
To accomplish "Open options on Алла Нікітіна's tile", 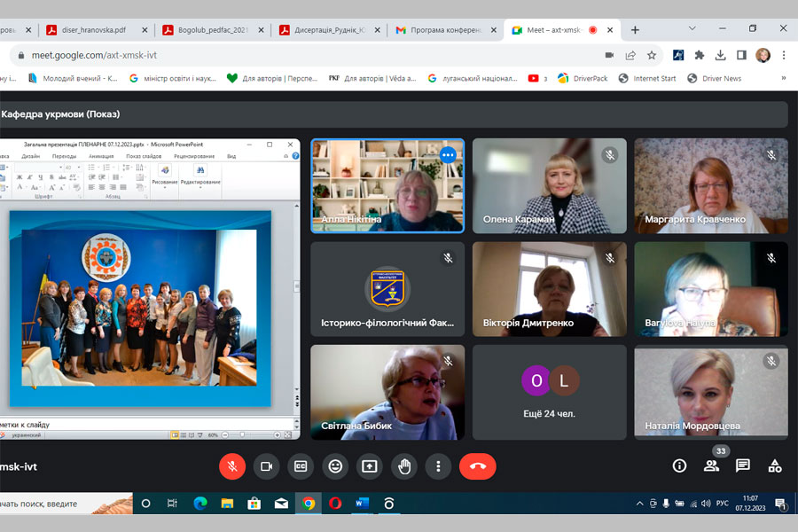I will [x=448, y=154].
